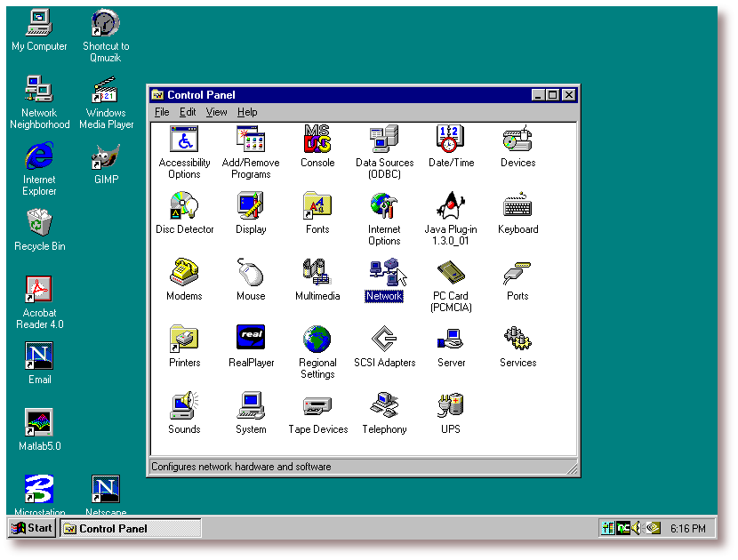Open the Accessibility Options icon
Image resolution: width=738 pixels, height=560 pixels.
(x=184, y=140)
